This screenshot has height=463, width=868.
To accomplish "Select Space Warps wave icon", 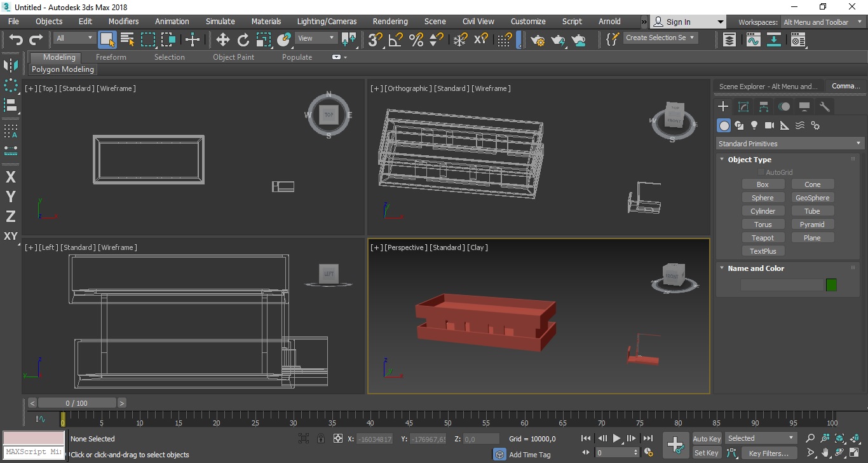I will [800, 125].
